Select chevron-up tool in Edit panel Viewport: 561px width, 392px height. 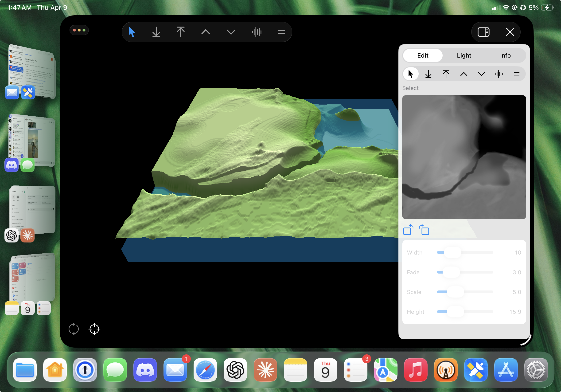pyautogui.click(x=464, y=74)
